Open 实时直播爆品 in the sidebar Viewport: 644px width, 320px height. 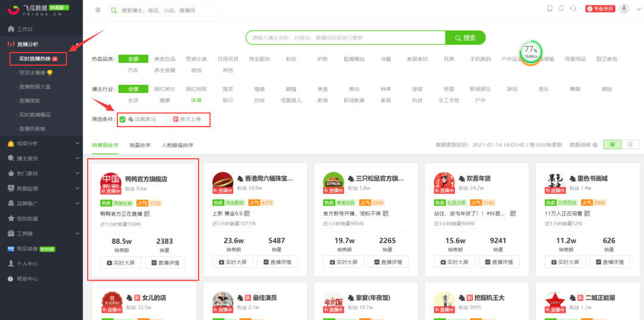click(x=35, y=115)
